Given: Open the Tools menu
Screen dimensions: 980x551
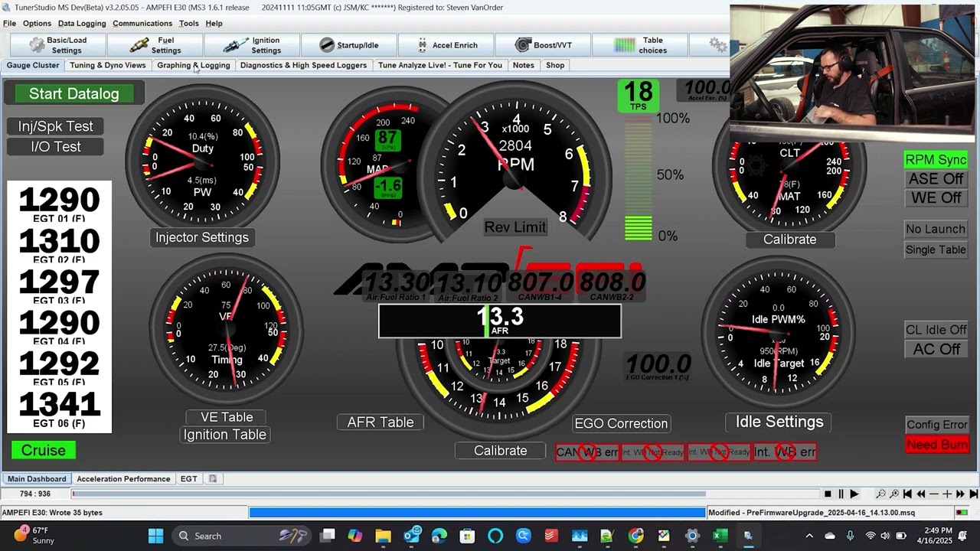Looking at the screenshot, I should coord(189,24).
